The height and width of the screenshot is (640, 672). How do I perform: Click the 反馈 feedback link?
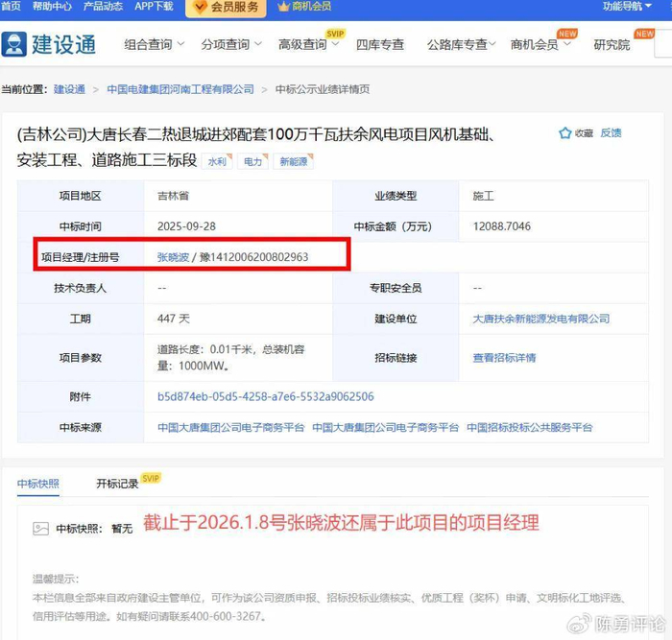[x=611, y=132]
